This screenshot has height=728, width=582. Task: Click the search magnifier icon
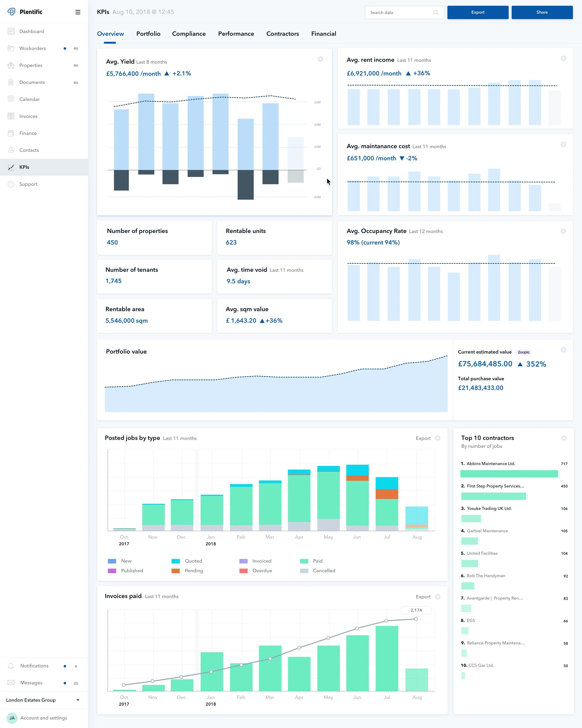coord(436,13)
